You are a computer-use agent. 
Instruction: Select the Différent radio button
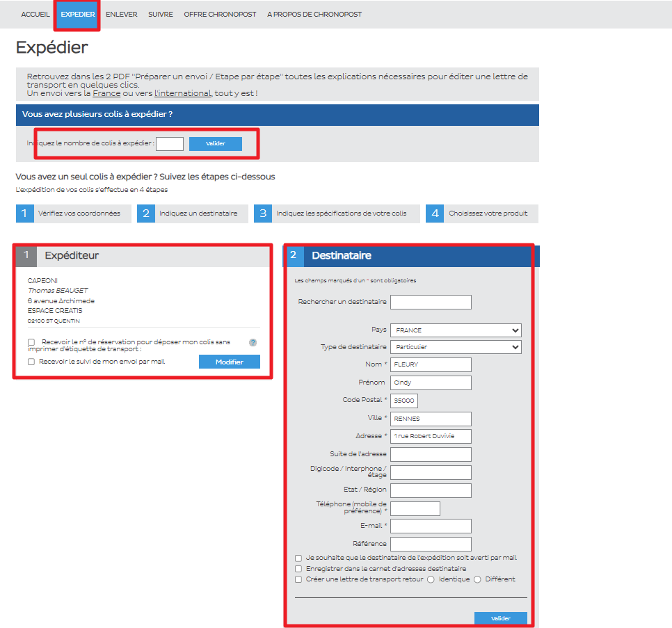tap(477, 579)
